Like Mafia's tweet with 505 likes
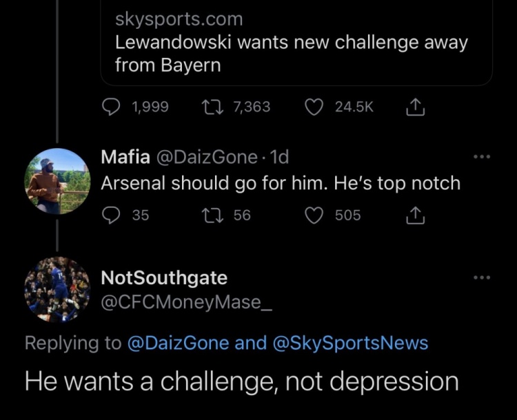 (315, 216)
